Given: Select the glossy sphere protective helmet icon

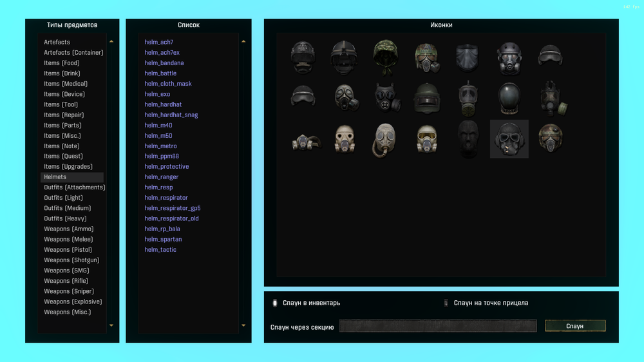Looking at the screenshot, I should click(509, 98).
